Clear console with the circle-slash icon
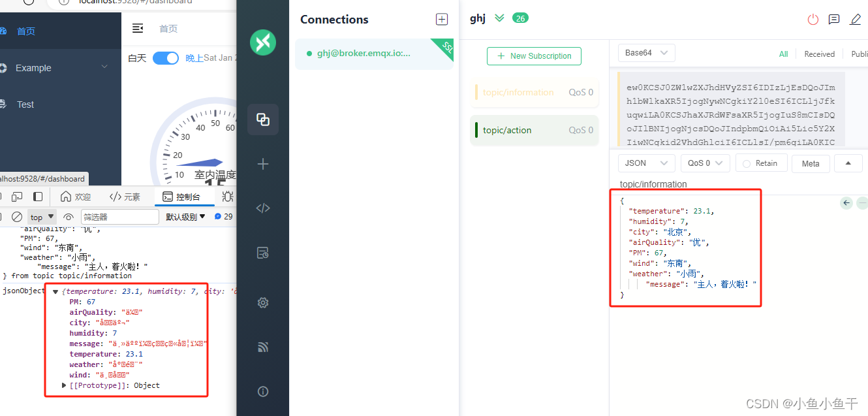This screenshot has height=416, width=868. tap(17, 217)
